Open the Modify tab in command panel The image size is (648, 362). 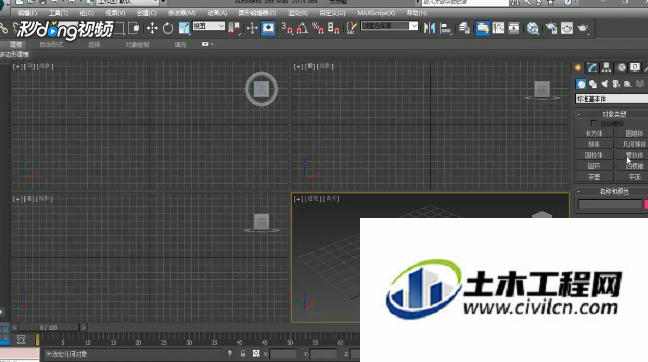(x=592, y=68)
